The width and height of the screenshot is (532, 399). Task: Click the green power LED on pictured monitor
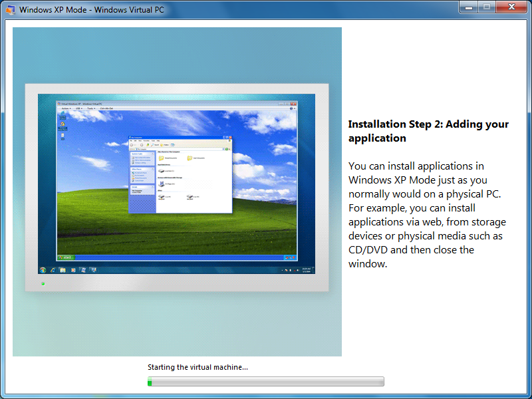tap(43, 284)
